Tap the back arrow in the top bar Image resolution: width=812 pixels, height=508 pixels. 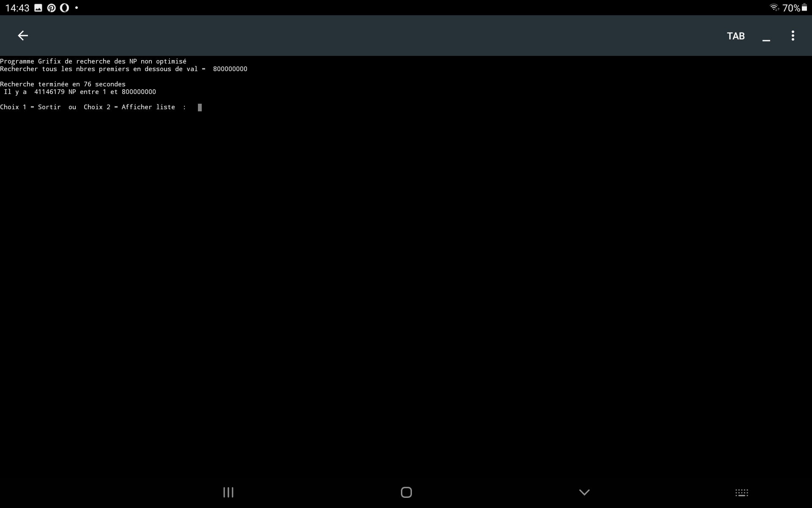23,36
